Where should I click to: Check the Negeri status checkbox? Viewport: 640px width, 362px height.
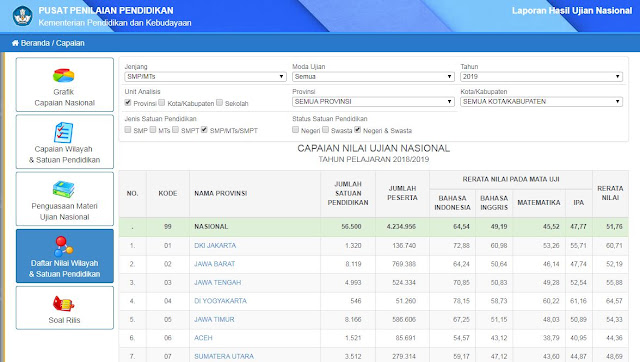[296, 129]
